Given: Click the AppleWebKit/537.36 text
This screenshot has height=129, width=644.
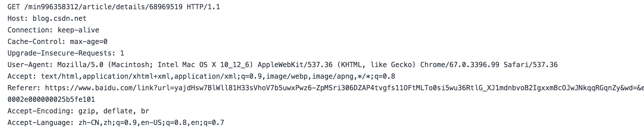Looking at the screenshot, I should [295, 65].
